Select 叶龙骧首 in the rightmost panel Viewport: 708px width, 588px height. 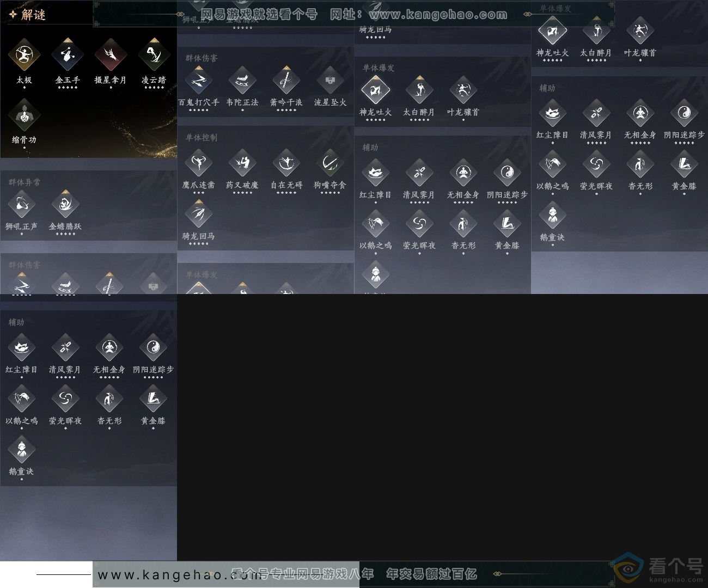640,31
